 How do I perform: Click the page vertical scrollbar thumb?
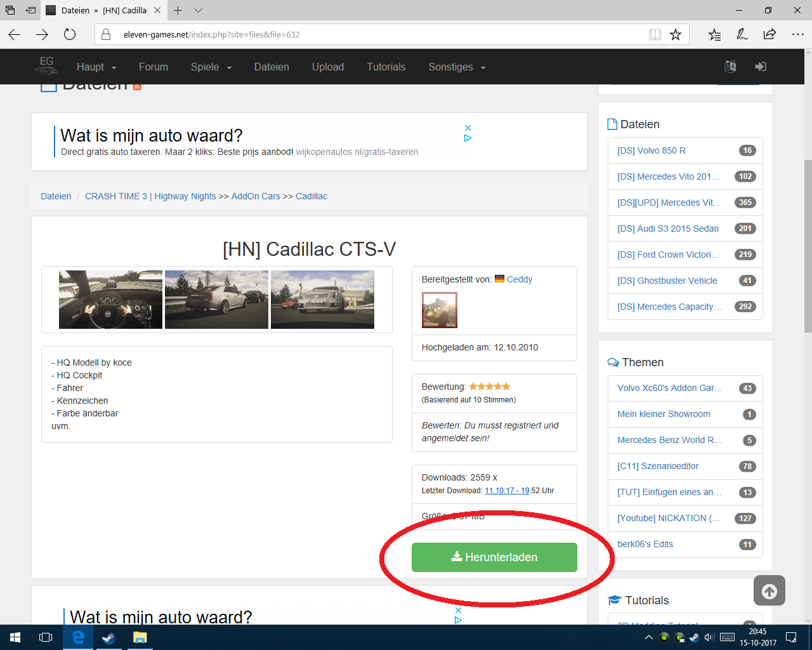pyautogui.click(x=807, y=246)
